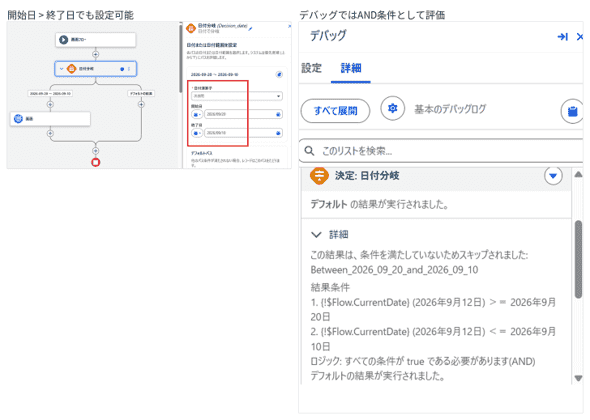590x420 pixels.
Task: Close the decision properties panel
Action: pos(289,26)
